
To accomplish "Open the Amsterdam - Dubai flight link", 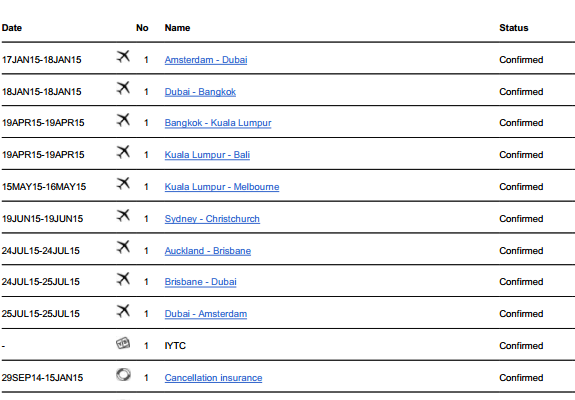I will click(206, 60).
